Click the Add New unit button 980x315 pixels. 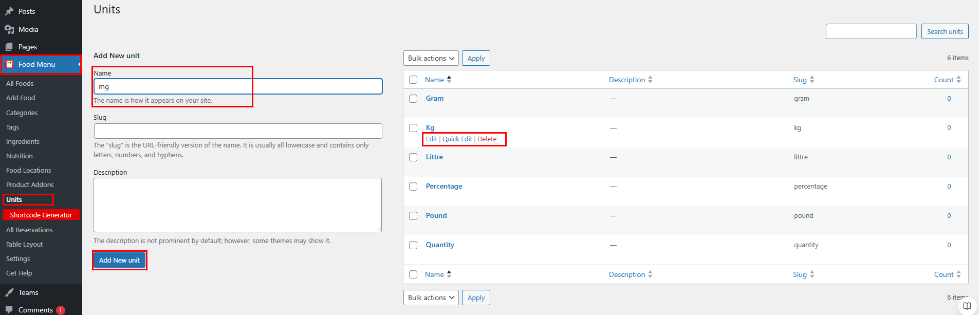[x=119, y=260]
